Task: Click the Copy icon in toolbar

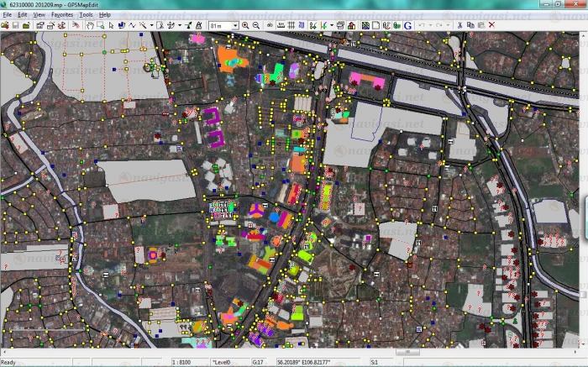Action: click(x=470, y=25)
